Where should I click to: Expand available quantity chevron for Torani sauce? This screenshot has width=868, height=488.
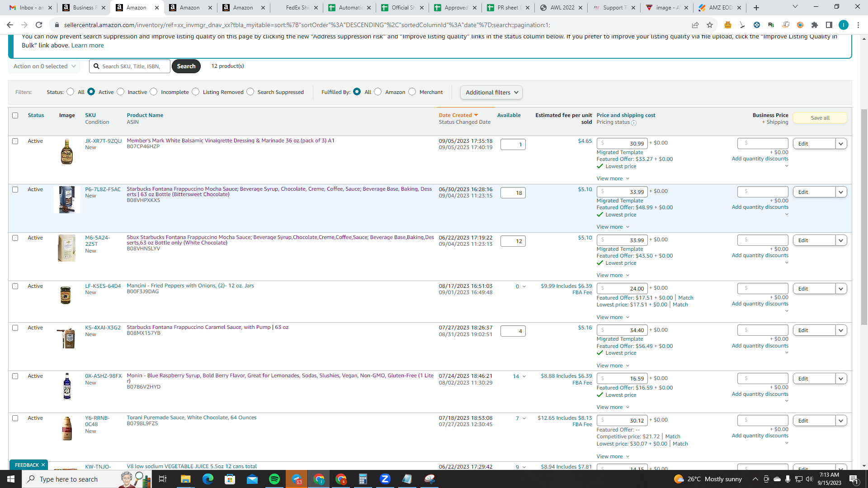click(x=524, y=418)
